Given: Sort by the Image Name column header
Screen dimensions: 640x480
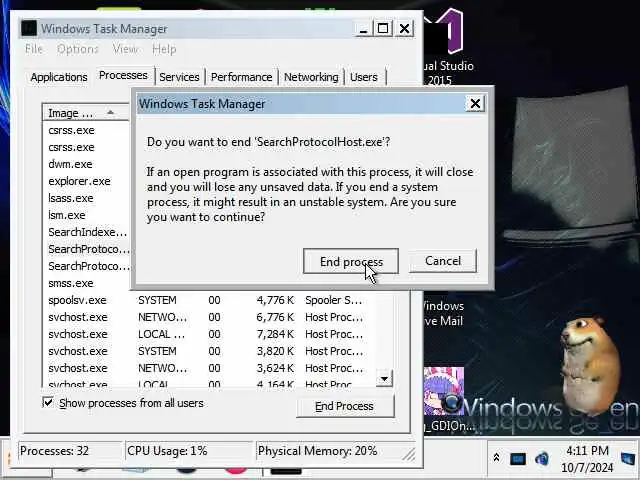Looking at the screenshot, I should click(86, 113).
